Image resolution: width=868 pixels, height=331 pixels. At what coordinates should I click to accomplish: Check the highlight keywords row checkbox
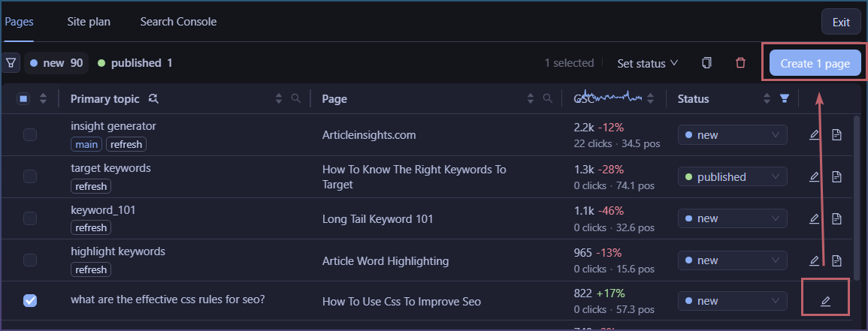pyautogui.click(x=30, y=260)
